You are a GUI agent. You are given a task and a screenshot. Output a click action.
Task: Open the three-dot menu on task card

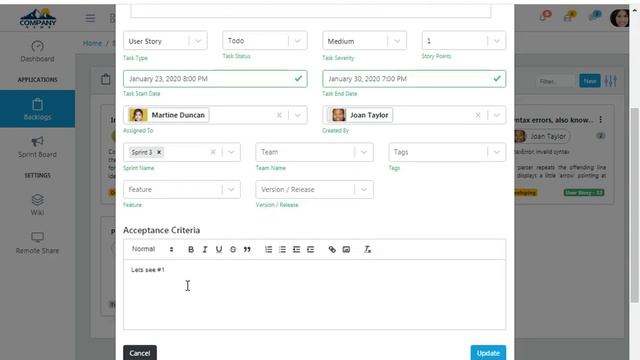tap(600, 120)
